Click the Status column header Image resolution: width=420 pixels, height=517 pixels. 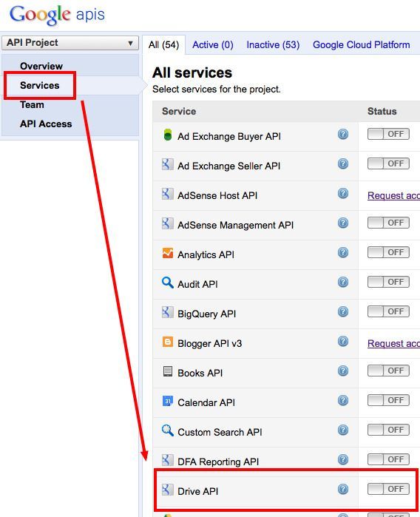[x=382, y=112]
